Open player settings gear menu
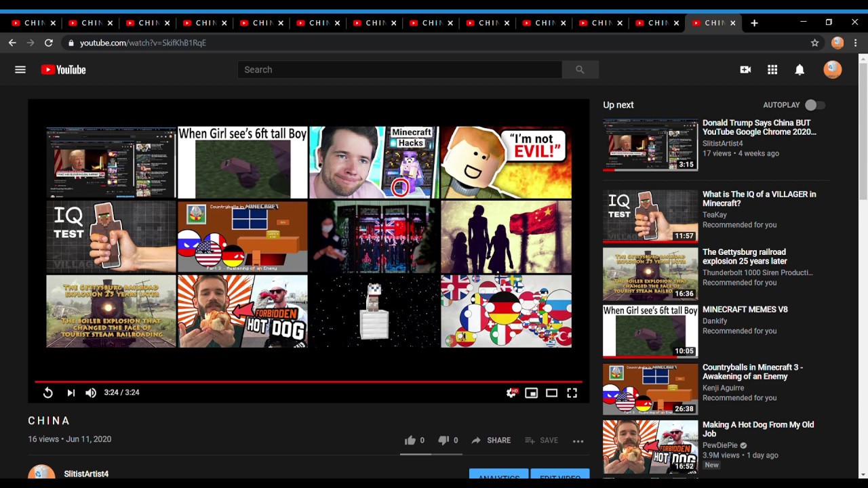Screen dimensions: 868x488 tap(512, 392)
